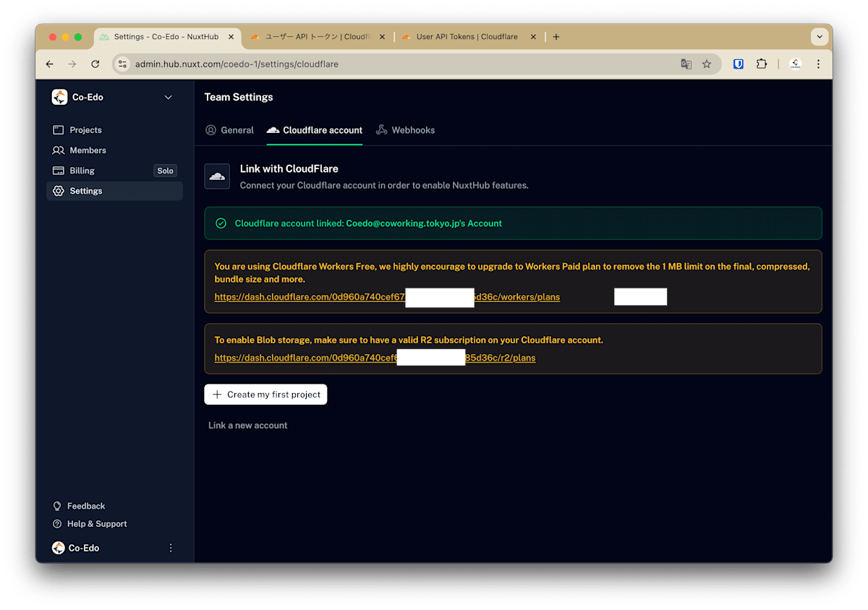Click the Link with CloudFlare cloud logo
The image size is (868, 610).
[217, 176]
